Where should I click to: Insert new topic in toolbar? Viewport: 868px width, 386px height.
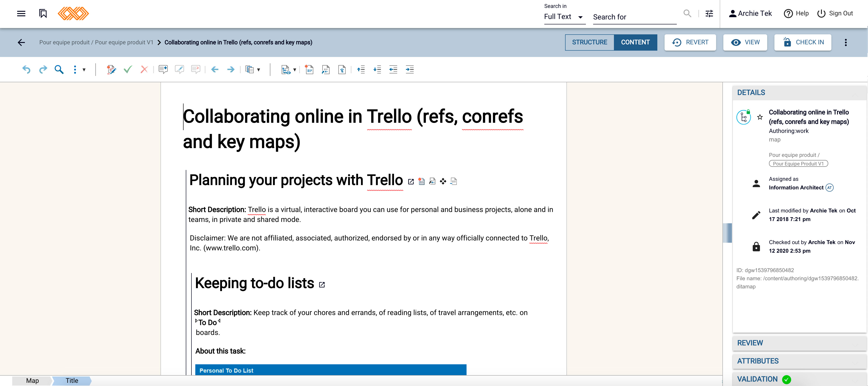pos(309,70)
